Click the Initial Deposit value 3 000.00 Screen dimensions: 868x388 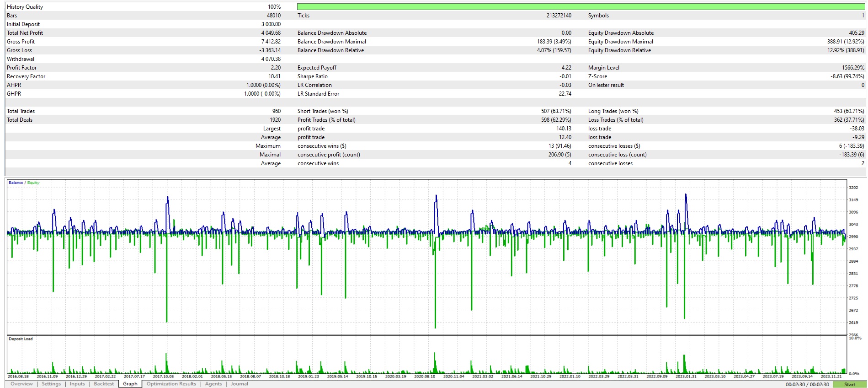point(271,24)
